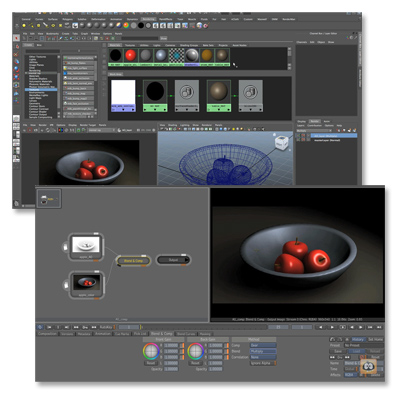Click the Load preset button
Image resolution: width=400 pixels, height=400 pixels.
point(356,351)
